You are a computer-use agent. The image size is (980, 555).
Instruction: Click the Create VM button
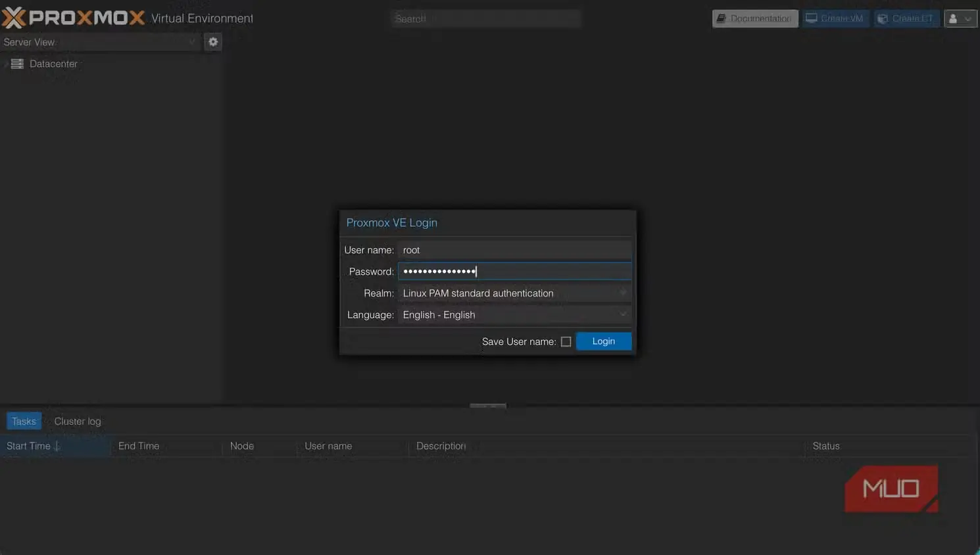point(835,18)
